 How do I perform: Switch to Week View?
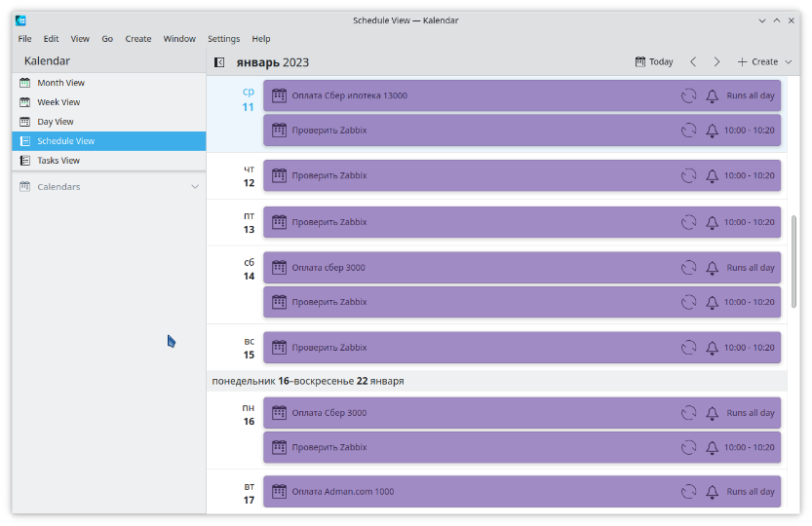click(x=58, y=102)
